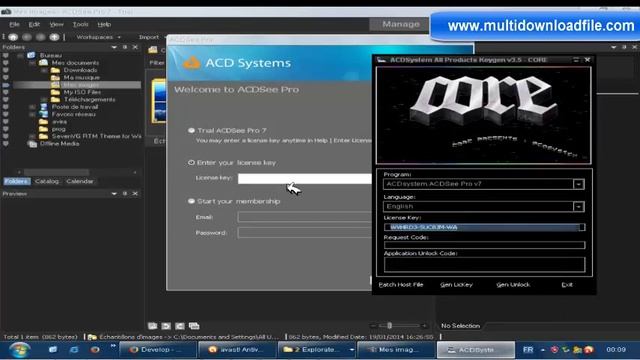Show hidden system tray icons arrow
This screenshot has width=640, height=360.
543,350
